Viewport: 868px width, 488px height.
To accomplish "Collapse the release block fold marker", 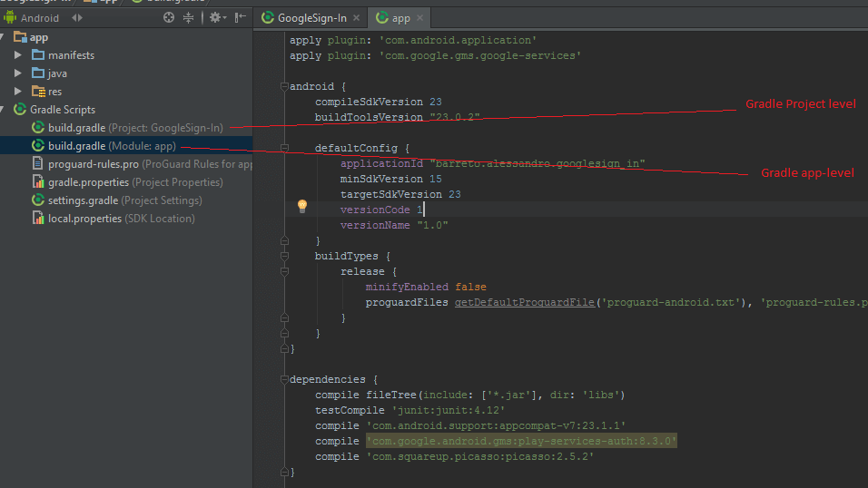I will [x=284, y=271].
